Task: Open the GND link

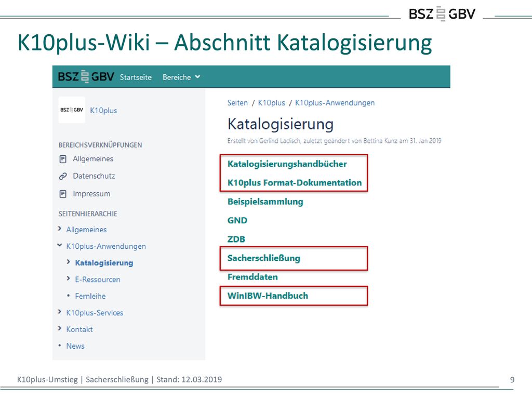Action: (x=237, y=220)
